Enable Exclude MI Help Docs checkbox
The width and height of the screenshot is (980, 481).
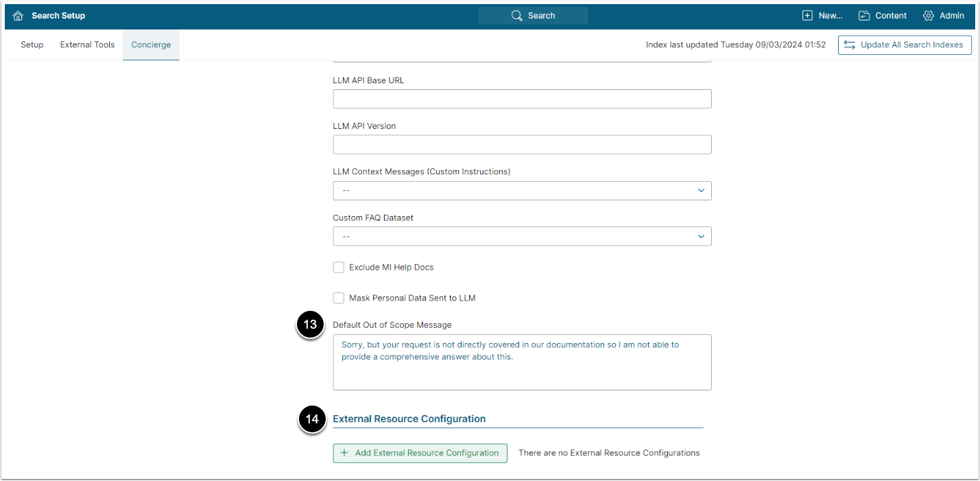point(339,268)
